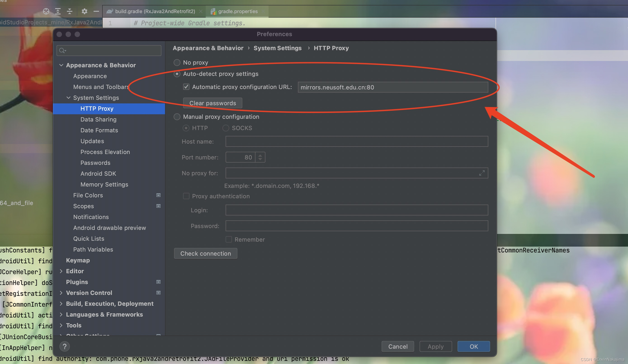This screenshot has height=364, width=628.
Task: Click the Host name input field
Action: 357,141
